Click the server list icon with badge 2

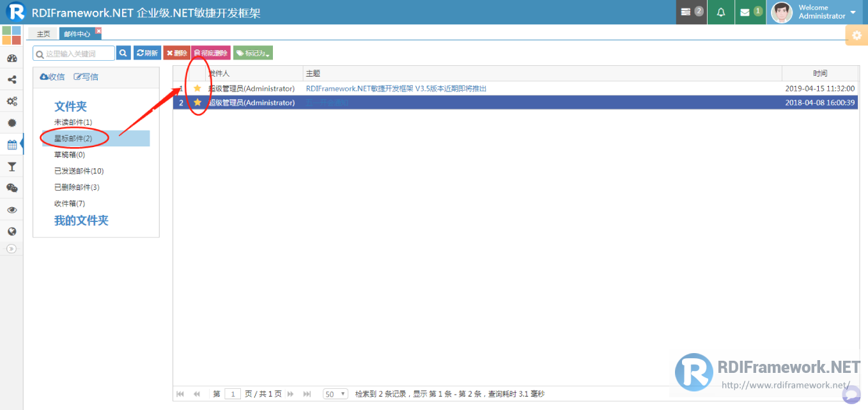(x=691, y=12)
